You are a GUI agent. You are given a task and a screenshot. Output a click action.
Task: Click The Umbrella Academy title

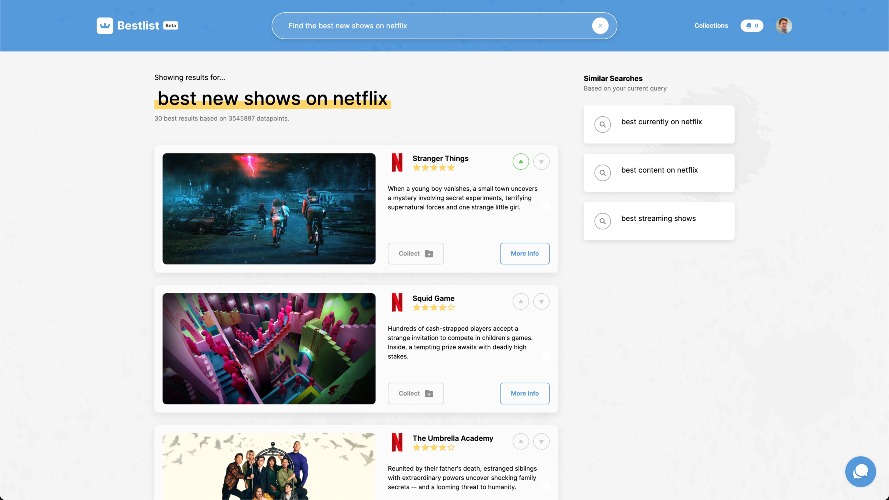pos(452,438)
